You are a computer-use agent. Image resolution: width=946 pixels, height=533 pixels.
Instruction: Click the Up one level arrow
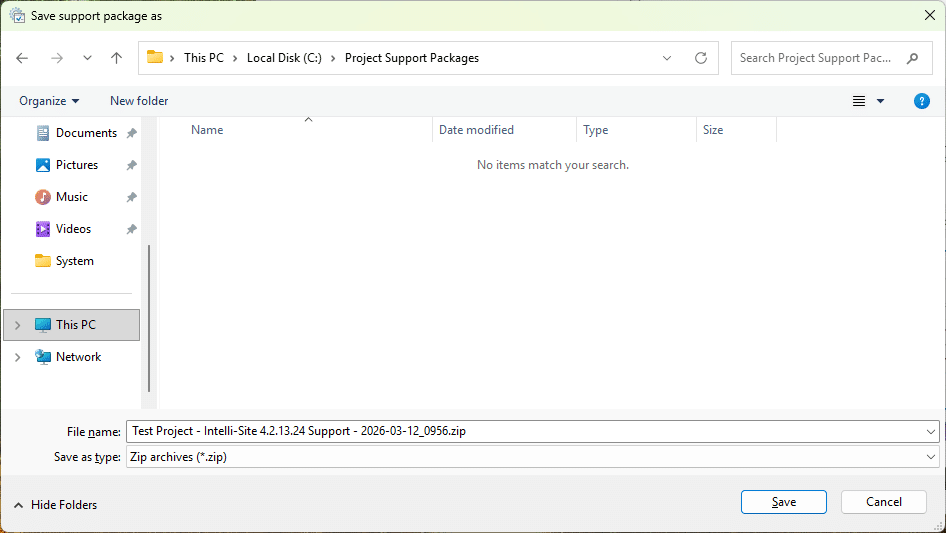click(116, 58)
